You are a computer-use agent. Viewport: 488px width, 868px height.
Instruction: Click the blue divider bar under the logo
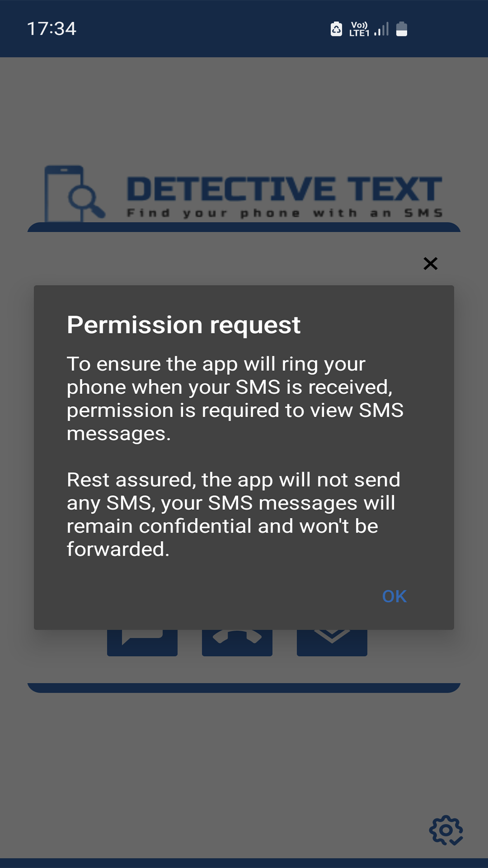tap(244, 227)
